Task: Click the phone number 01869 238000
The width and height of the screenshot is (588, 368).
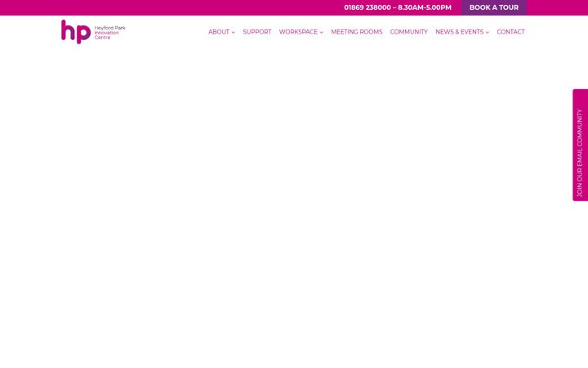Action: coord(367,7)
